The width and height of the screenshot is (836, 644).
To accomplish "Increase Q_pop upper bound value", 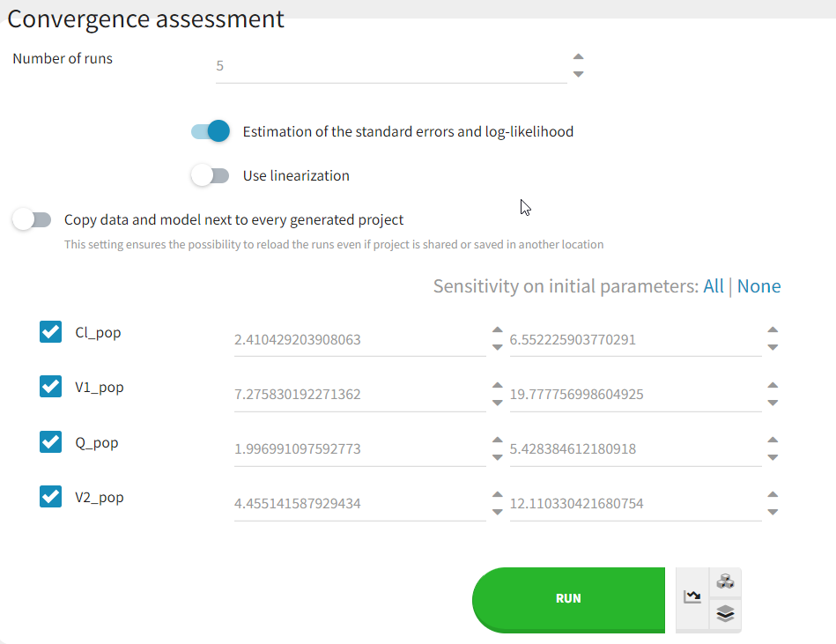I will point(773,440).
